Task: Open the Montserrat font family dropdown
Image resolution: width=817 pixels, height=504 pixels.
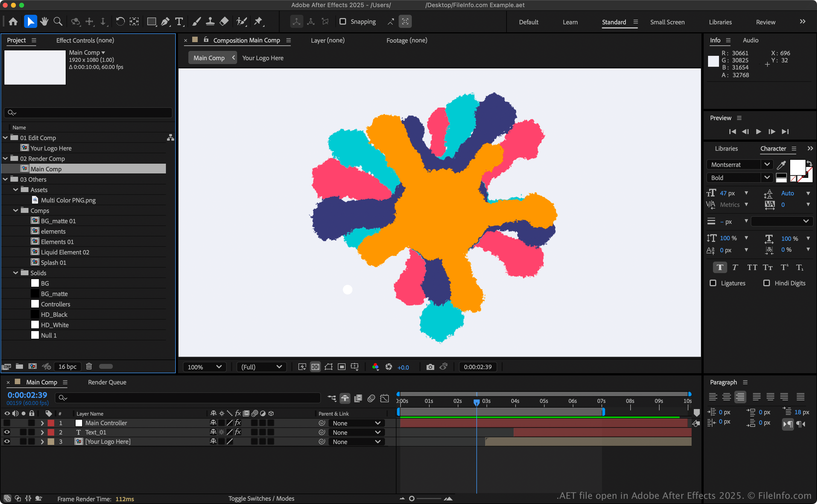Action: [767, 165]
